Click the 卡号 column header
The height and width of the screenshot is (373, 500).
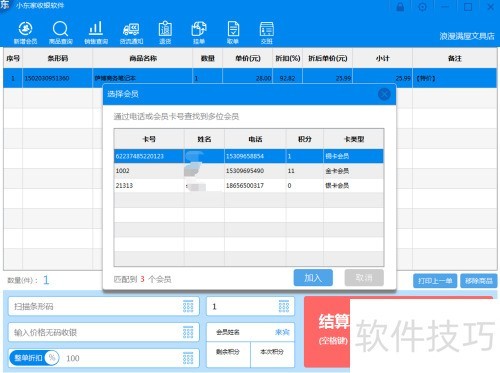click(149, 139)
